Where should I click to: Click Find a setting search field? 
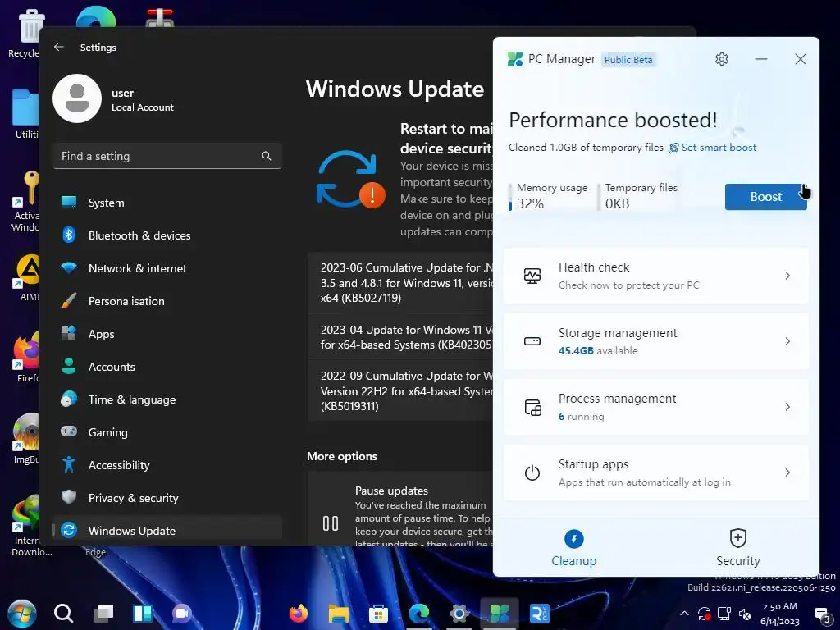[x=167, y=156]
